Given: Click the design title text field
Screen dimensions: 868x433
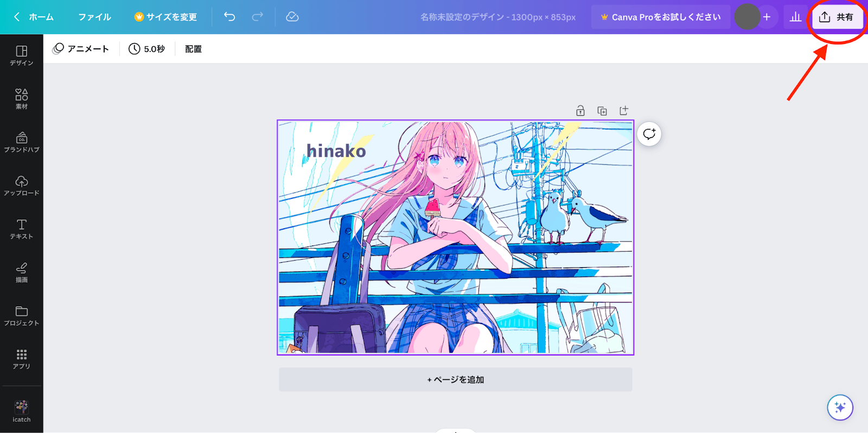Looking at the screenshot, I should pos(497,17).
